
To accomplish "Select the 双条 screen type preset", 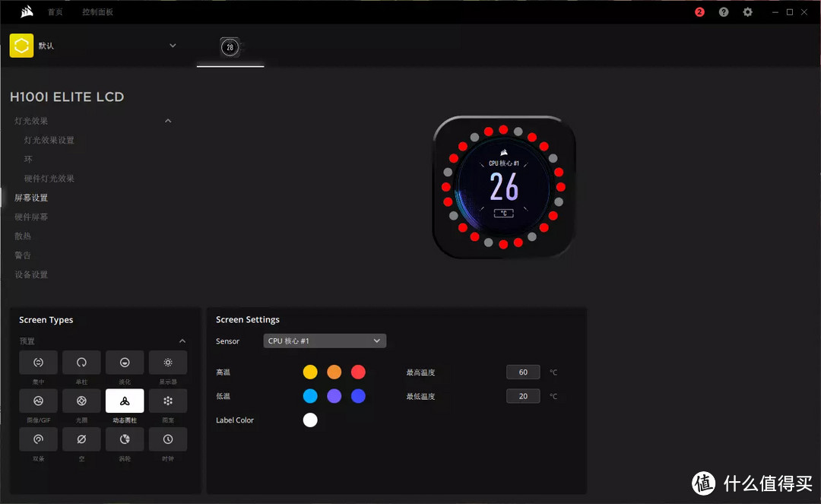I will coord(38,439).
